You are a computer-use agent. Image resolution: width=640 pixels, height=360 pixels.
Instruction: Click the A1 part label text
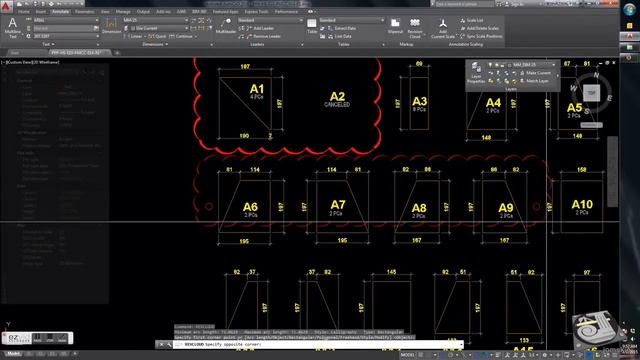(x=257, y=89)
